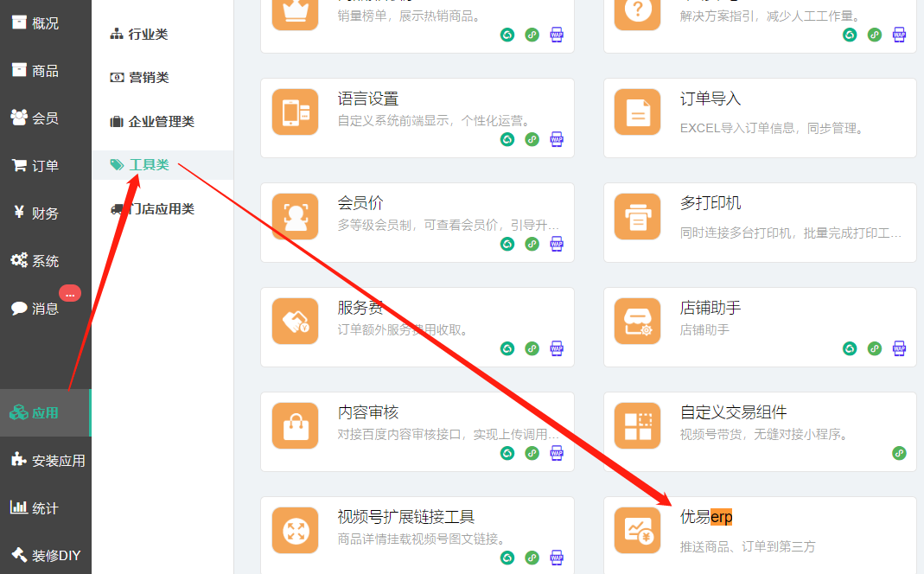Click the 优易erp chart icon
Viewport: 924px width, 574px height.
click(x=638, y=531)
